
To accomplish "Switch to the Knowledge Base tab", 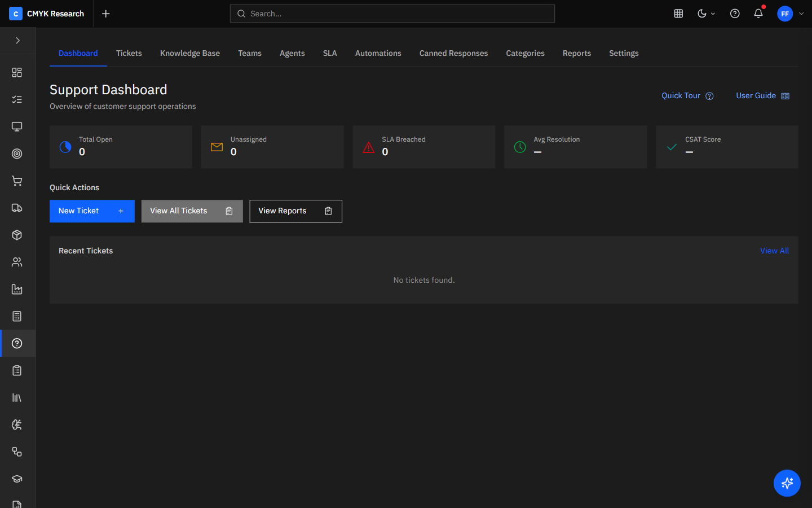I will (190, 53).
